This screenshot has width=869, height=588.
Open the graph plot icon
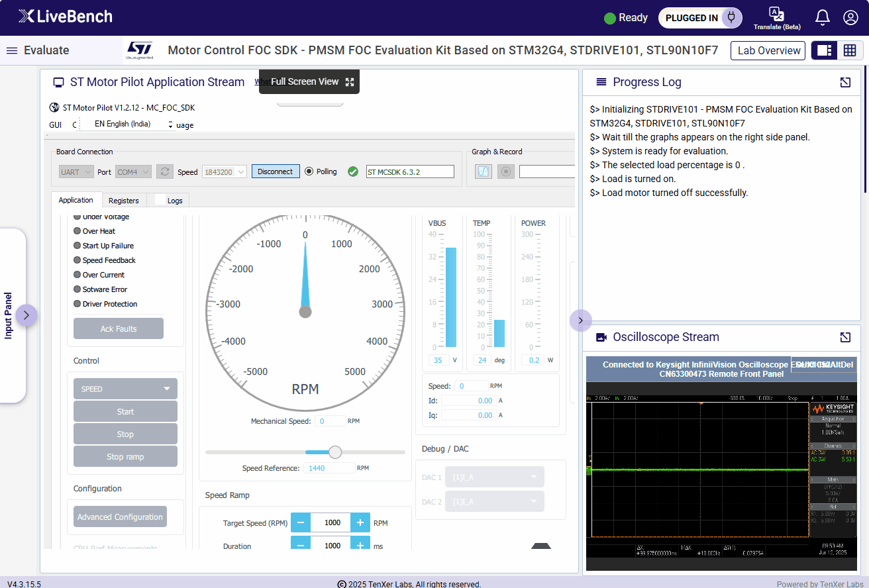click(x=484, y=171)
